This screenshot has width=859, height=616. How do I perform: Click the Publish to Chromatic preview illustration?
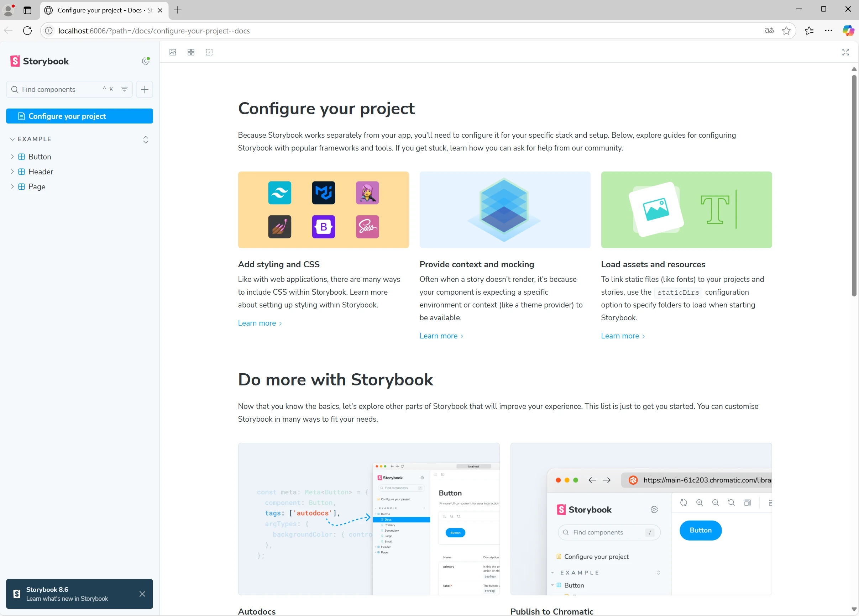coord(641,519)
